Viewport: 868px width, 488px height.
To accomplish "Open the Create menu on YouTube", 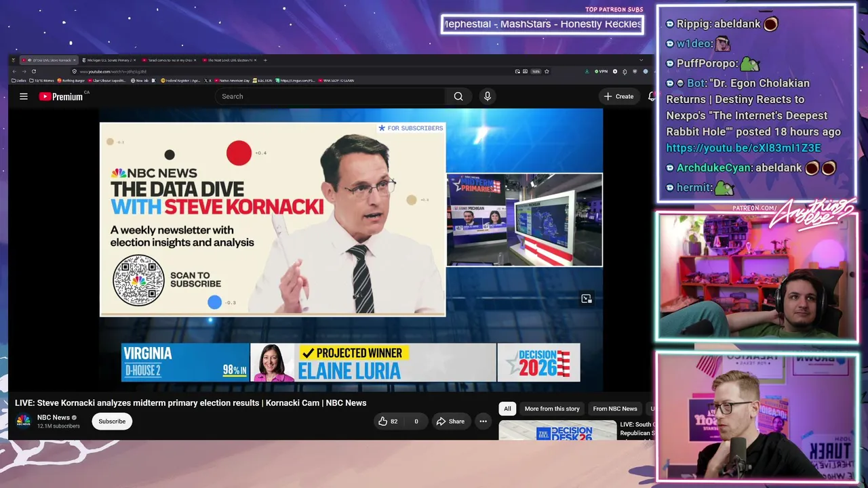I will [x=618, y=96].
